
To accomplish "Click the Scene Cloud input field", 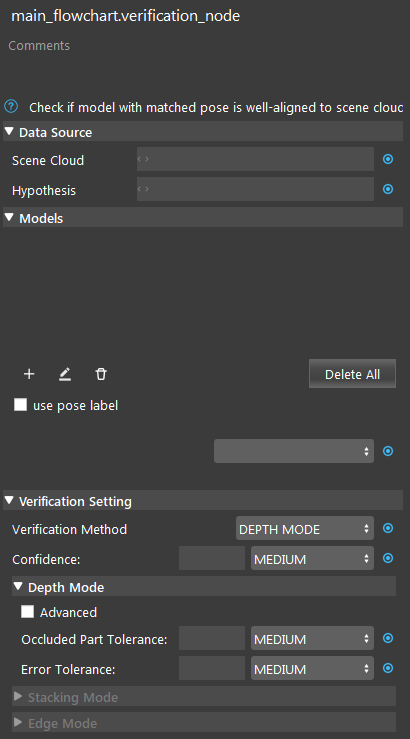I will 255,159.
